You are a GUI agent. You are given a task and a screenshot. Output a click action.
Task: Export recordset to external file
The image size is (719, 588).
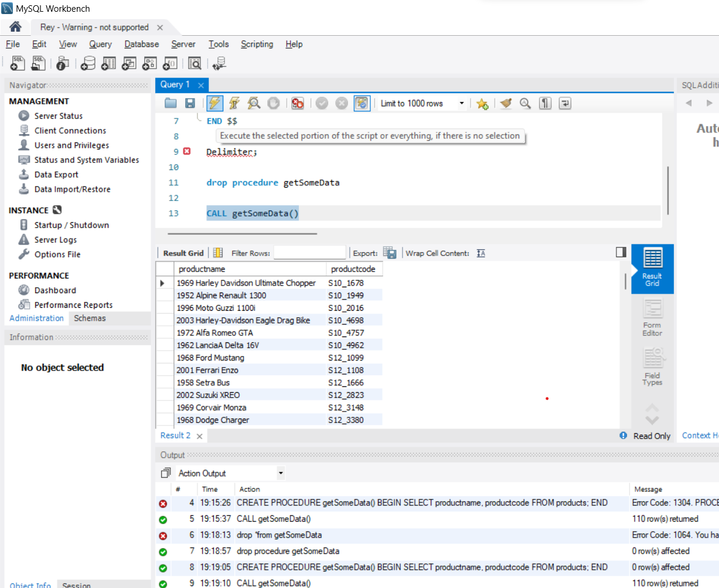[390, 253]
